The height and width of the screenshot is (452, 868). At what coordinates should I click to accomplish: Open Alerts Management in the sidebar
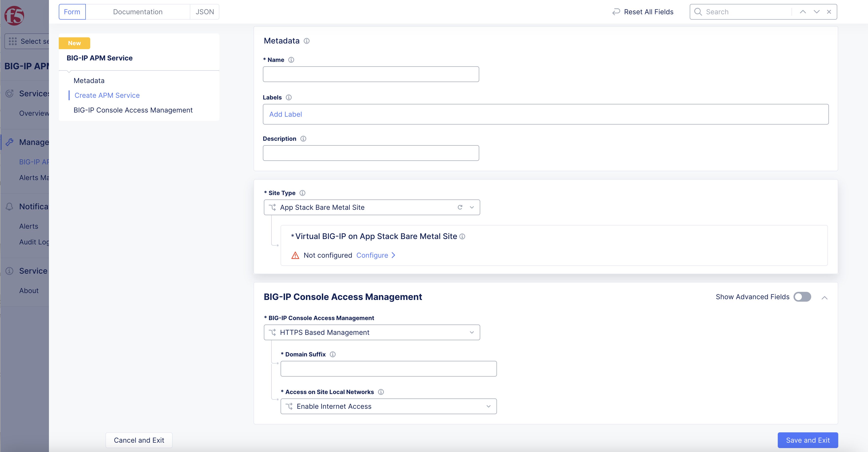tap(34, 178)
